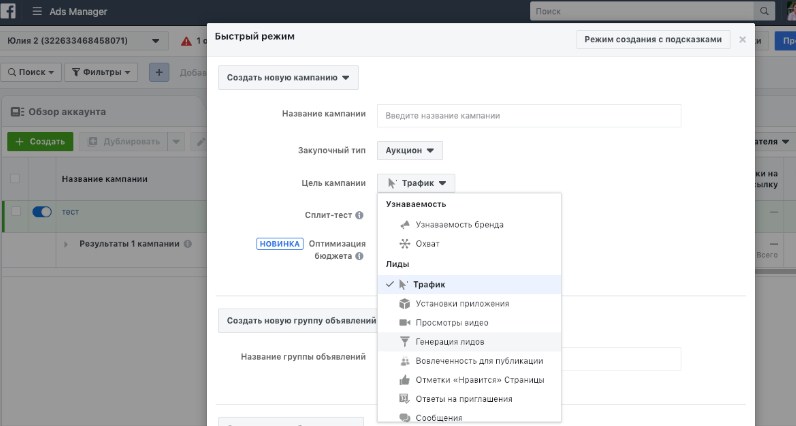This screenshot has height=426, width=796.
Task: Click the people icon for post engagement
Action: coord(405,361)
